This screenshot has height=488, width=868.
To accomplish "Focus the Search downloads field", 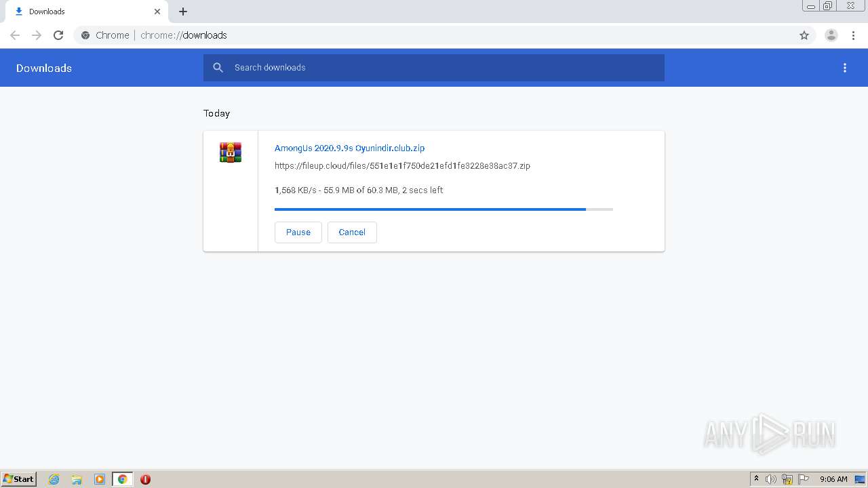I will click(434, 68).
